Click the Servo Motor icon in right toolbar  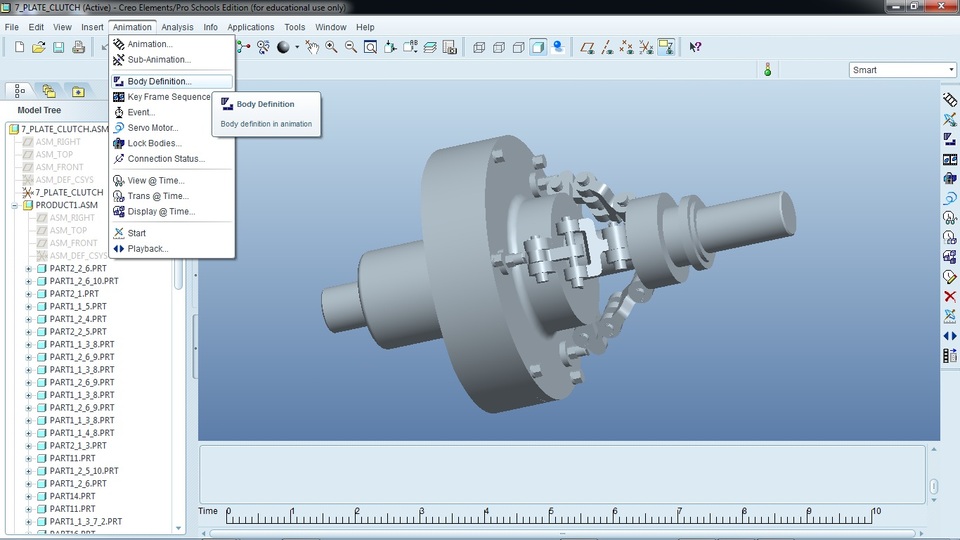coord(950,198)
